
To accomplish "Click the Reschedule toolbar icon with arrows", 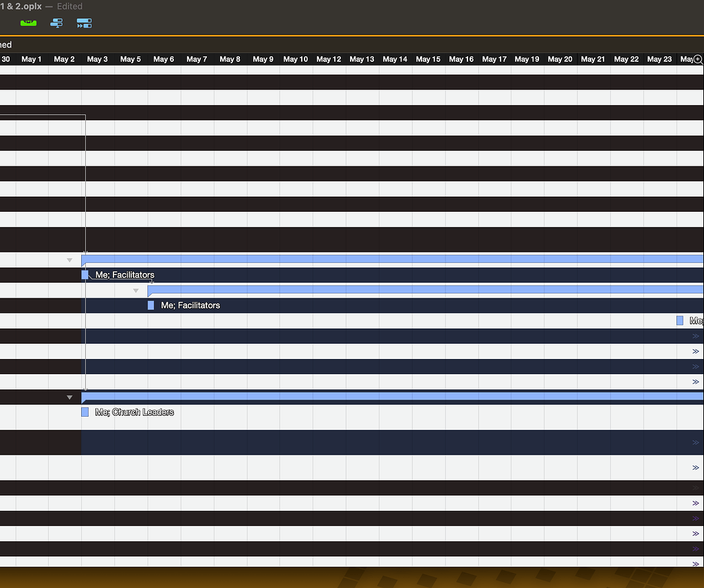I will (x=84, y=23).
